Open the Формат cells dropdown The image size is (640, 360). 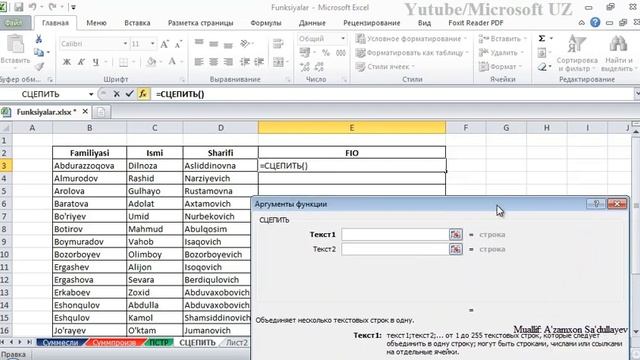click(x=500, y=67)
